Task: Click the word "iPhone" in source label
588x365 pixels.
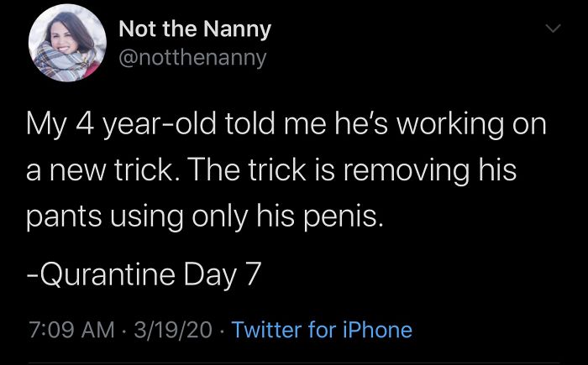Action: pyautogui.click(x=376, y=330)
